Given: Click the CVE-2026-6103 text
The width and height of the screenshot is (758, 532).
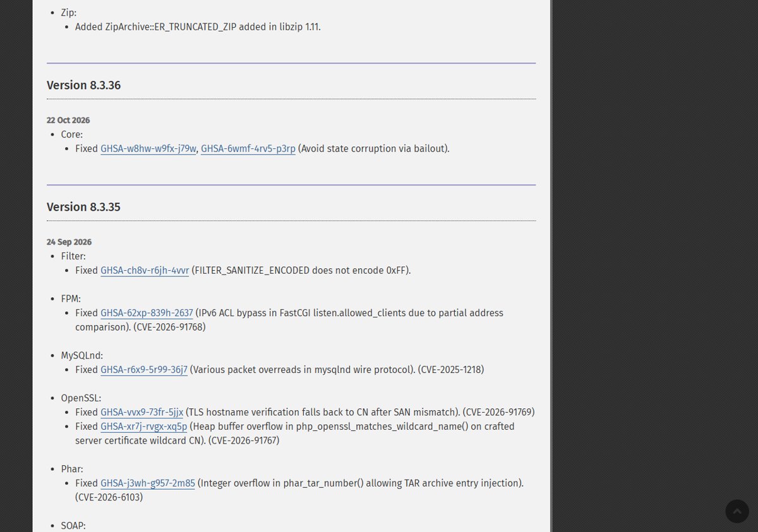Looking at the screenshot, I should click(x=109, y=498).
